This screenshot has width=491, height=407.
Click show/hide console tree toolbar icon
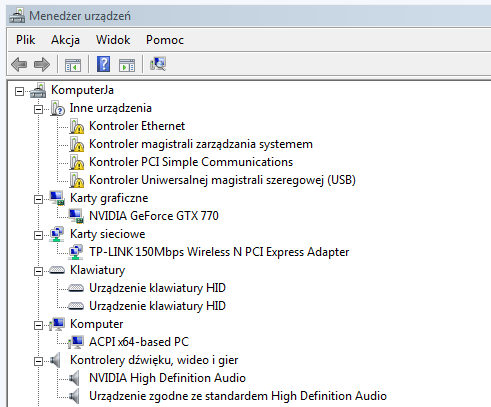point(73,65)
